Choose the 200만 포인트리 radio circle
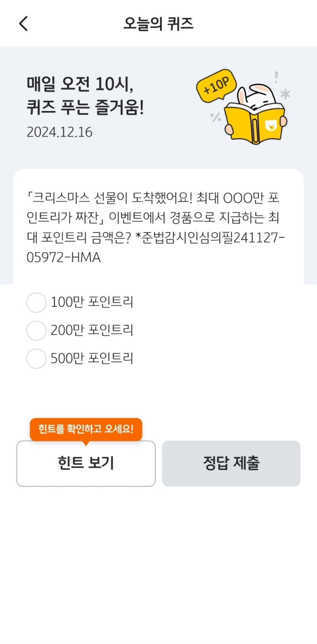317x644 pixels. (36, 330)
